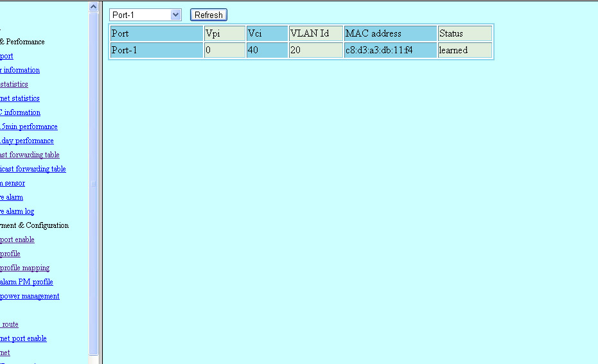Open the day performance link
The image size is (598, 364).
tap(27, 141)
